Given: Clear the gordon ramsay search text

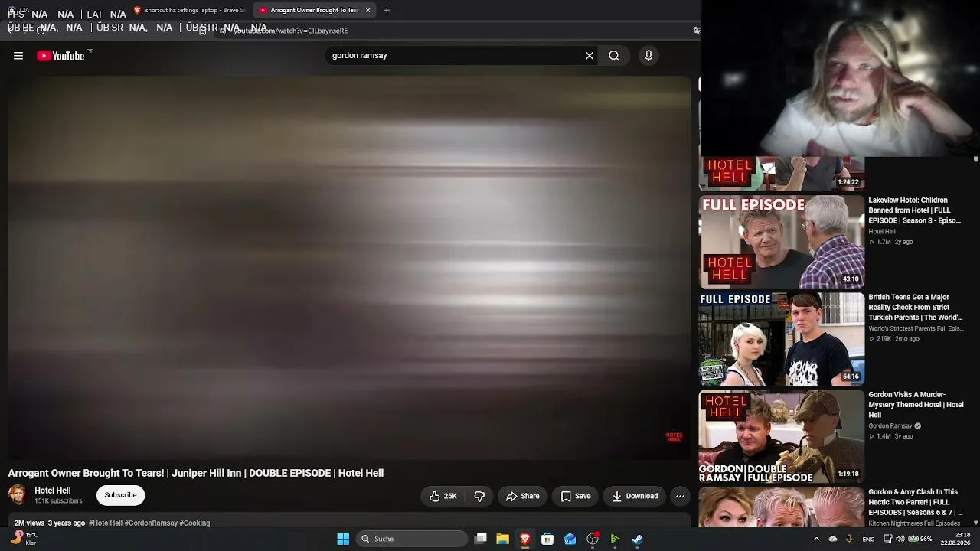Looking at the screenshot, I should coord(590,56).
